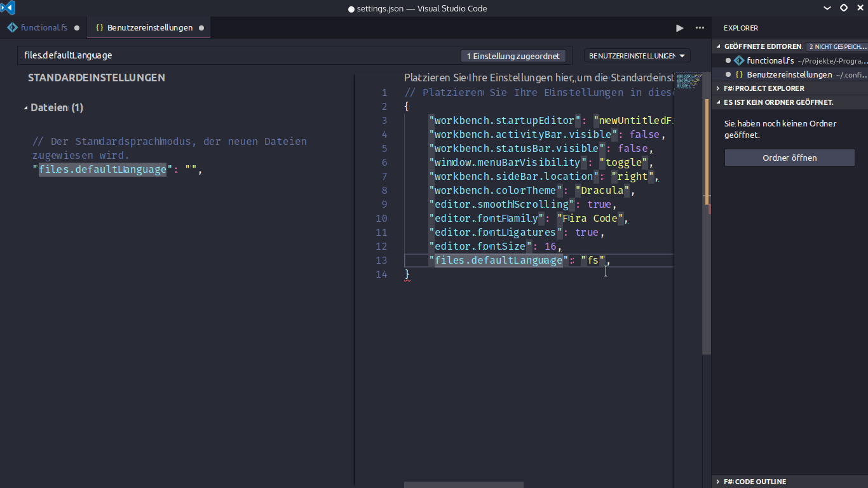
Task: Click the "toggle" value of window.menuBarVisibility
Action: (623, 163)
